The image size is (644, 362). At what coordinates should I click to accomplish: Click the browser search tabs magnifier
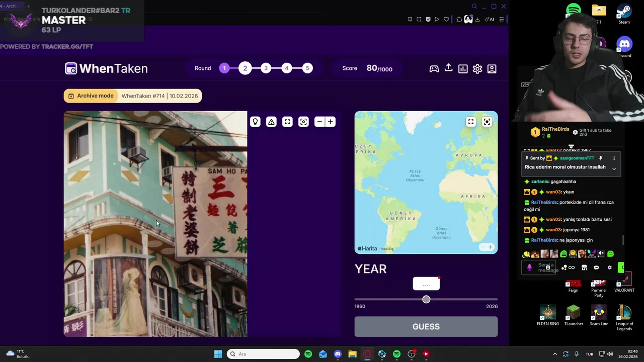point(474,6)
